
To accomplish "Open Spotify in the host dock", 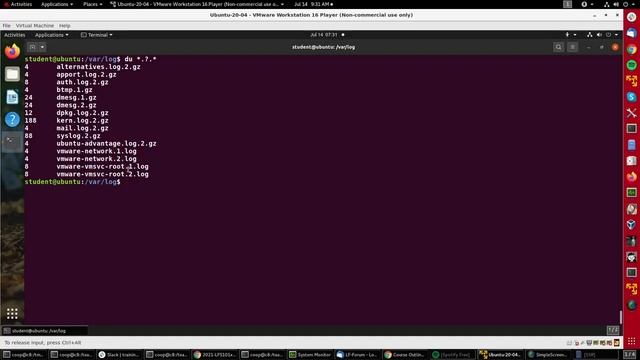I will (631, 65).
